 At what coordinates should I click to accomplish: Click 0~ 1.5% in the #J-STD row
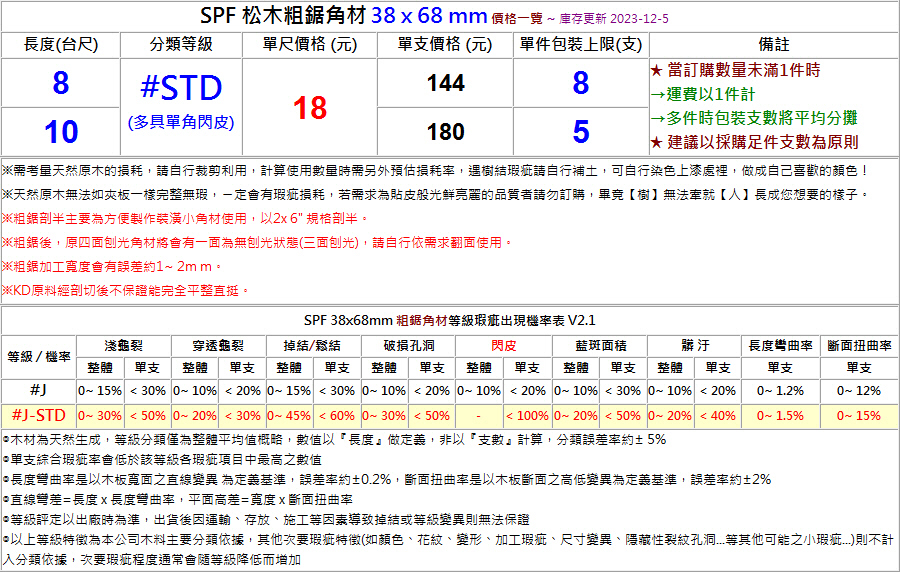point(780,416)
